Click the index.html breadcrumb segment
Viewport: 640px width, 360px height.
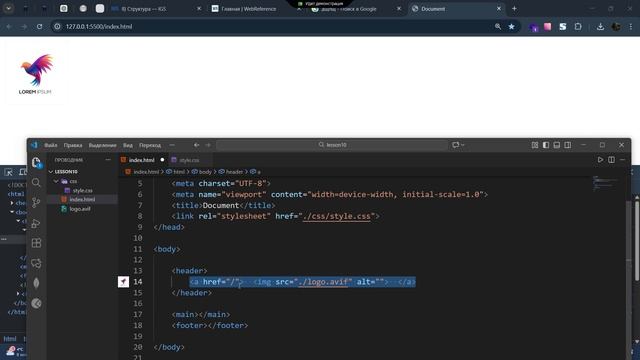[x=146, y=172]
